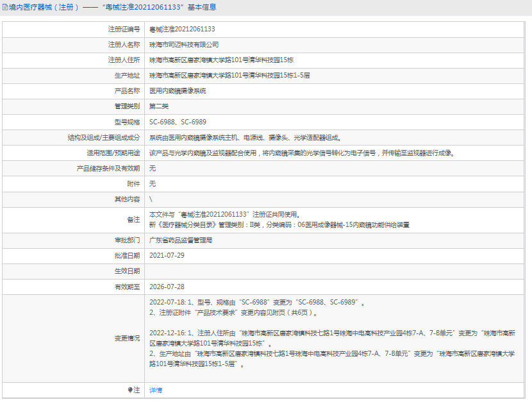
Task: Click the 适用范围/预期用途 label
Action: pos(113,153)
